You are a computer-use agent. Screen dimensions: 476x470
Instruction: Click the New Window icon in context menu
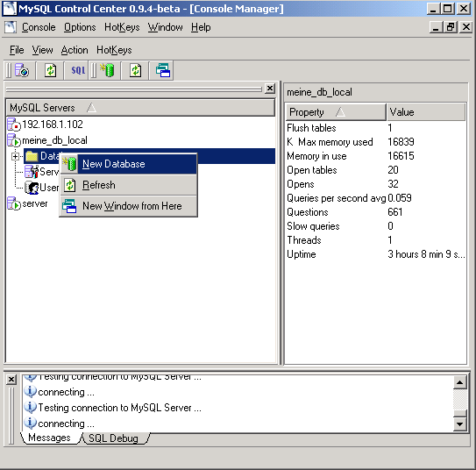pos(69,206)
